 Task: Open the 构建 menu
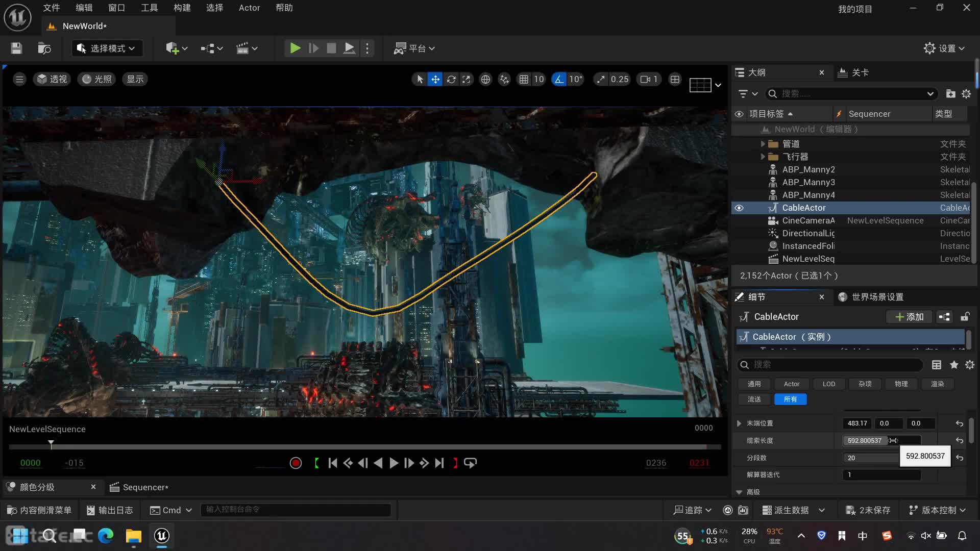[x=182, y=8]
